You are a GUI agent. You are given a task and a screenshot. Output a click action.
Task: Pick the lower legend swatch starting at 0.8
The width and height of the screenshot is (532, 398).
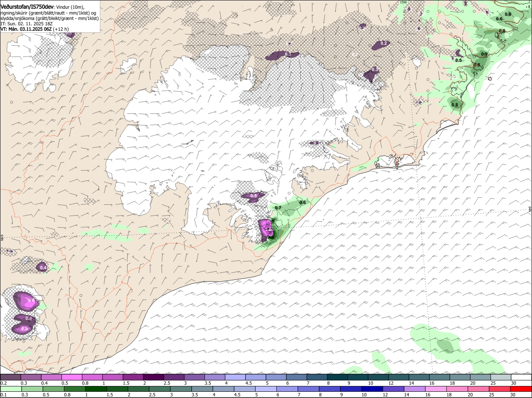(x=74, y=389)
